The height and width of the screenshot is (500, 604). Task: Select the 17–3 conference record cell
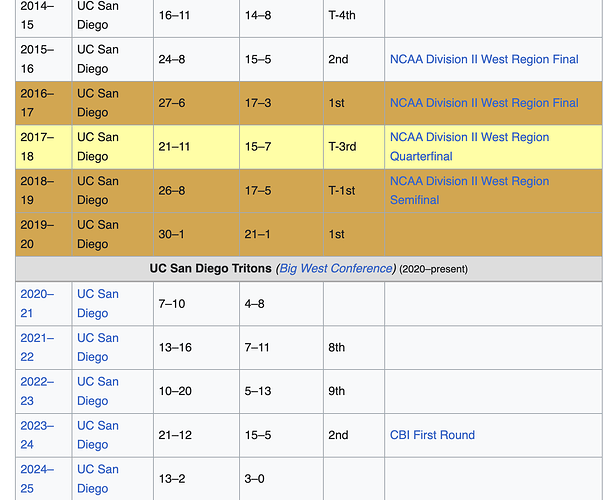[x=282, y=103]
